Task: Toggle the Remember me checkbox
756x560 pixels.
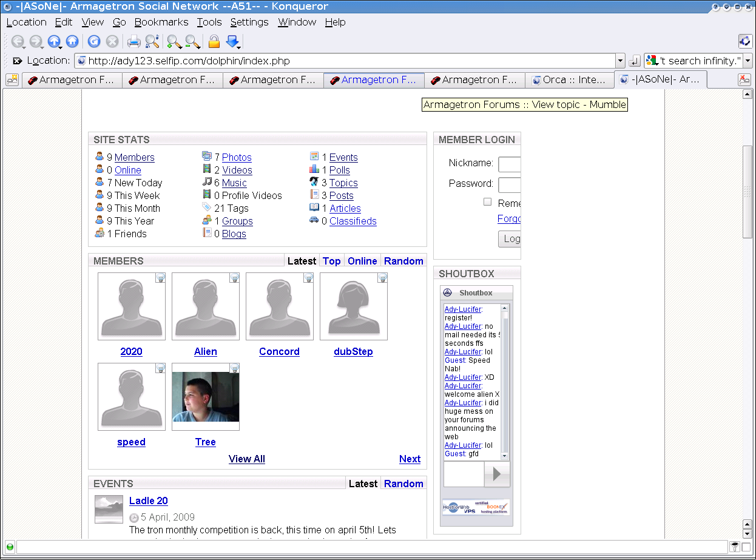Action: [487, 202]
